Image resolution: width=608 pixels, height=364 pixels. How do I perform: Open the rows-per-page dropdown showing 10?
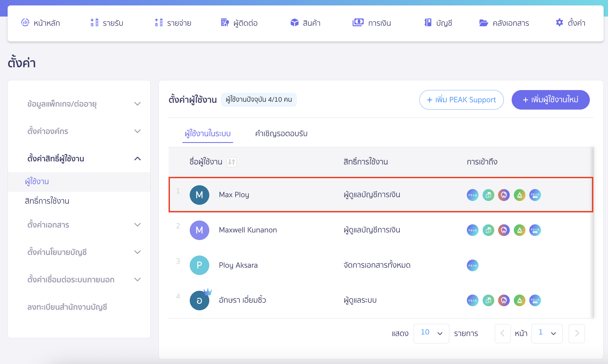point(431,333)
